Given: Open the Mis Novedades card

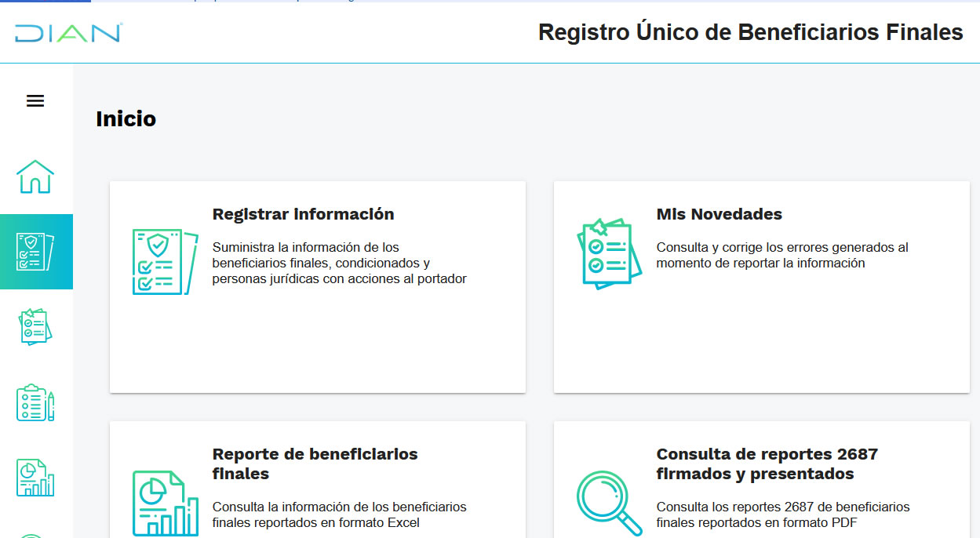Looking at the screenshot, I should click(761, 286).
